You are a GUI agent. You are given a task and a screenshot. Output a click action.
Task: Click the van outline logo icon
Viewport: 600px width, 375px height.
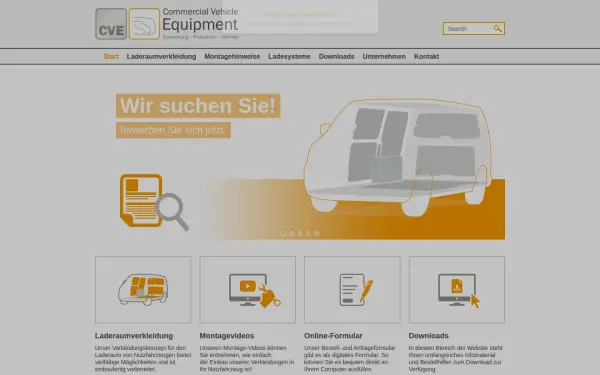click(144, 24)
